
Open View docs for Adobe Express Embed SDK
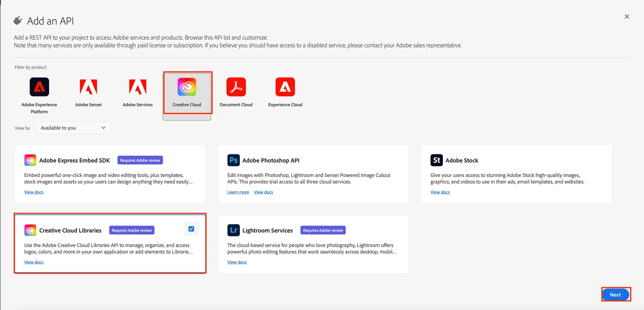pos(34,192)
